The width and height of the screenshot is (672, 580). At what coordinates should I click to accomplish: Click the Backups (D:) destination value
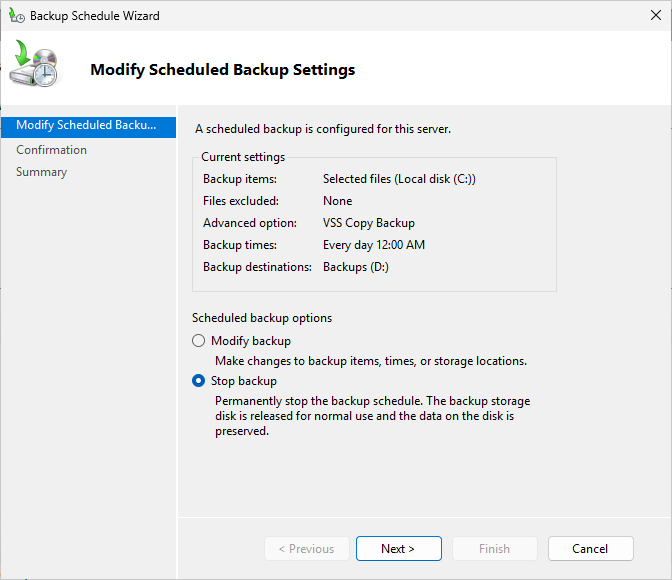[357, 267]
